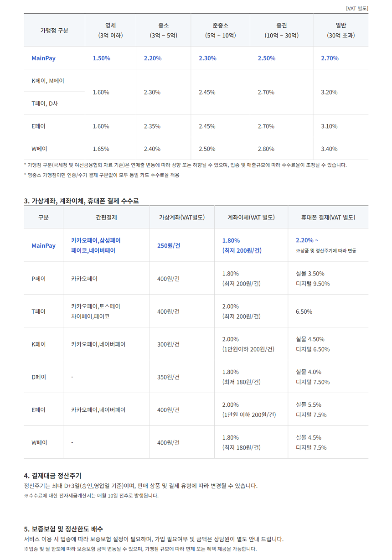Click the MainPay "250원/건" virtual account fee

(169, 245)
